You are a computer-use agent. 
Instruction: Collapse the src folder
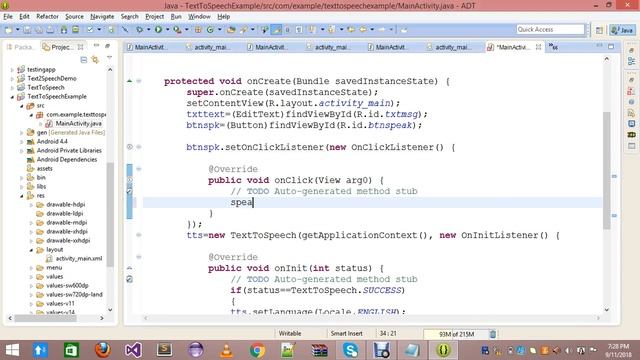(22, 106)
